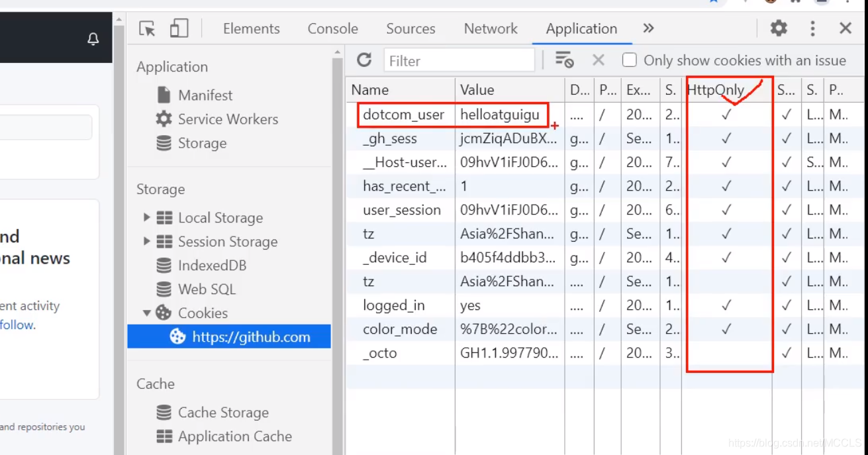Click the follow link on GitHub page
This screenshot has height=455, width=868.
point(17,325)
